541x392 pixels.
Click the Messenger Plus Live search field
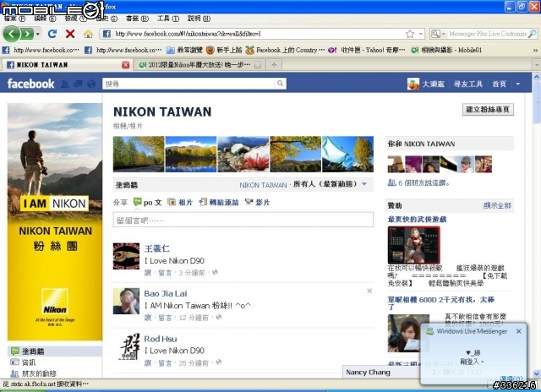point(488,34)
